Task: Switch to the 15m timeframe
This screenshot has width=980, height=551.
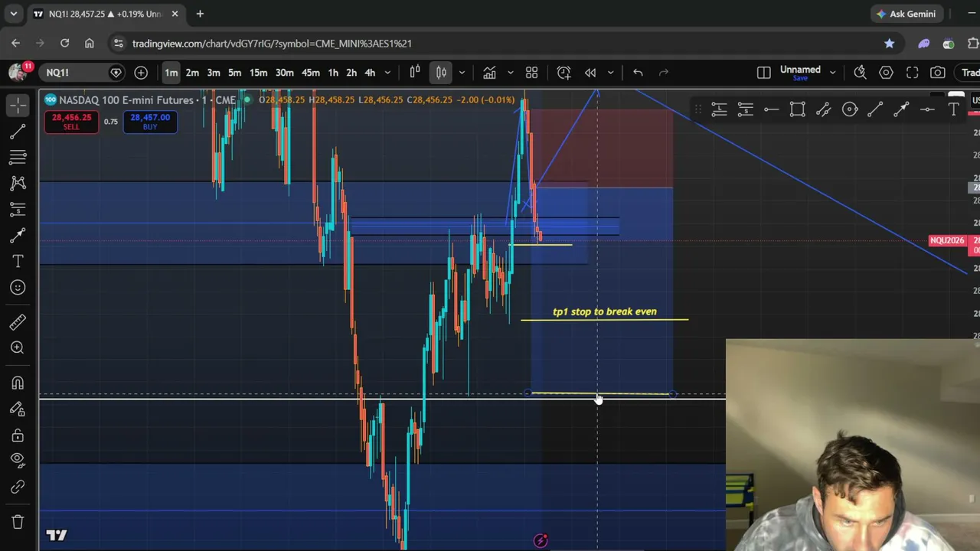Action: click(x=258, y=73)
